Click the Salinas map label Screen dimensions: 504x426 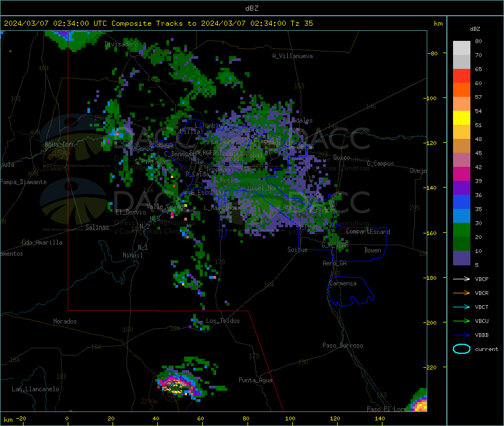point(97,227)
